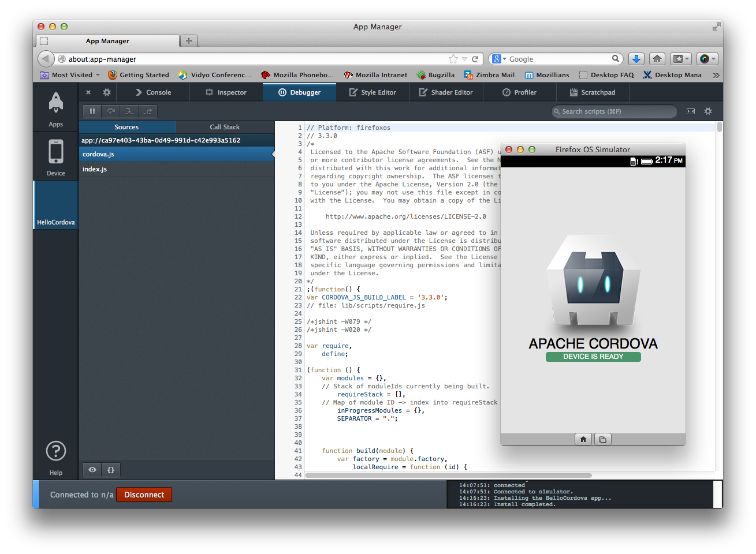This screenshot has height=554, width=756.
Task: Expand the overflow chevron in the bookmarks toolbar
Action: click(x=716, y=74)
